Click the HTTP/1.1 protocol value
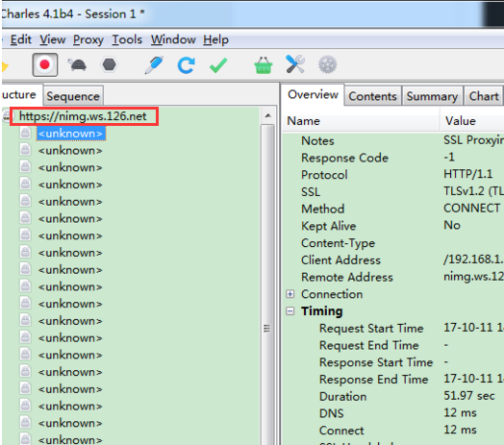The height and width of the screenshot is (445, 504). (468, 174)
